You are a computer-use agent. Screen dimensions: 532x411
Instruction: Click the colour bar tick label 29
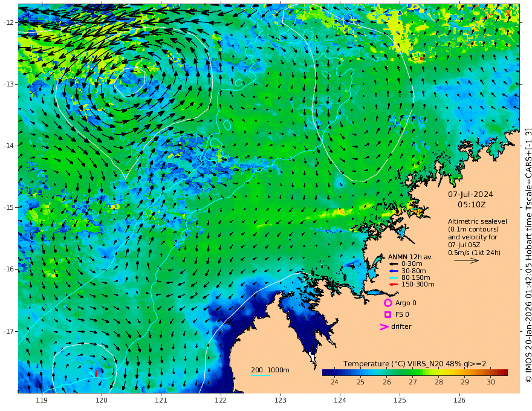(465, 382)
